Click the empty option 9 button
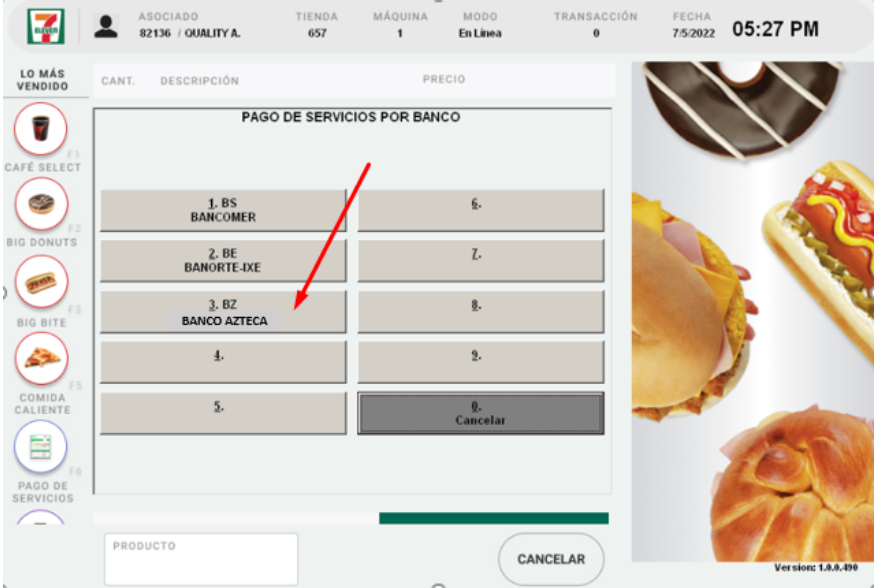Viewport: 879px width, 588px height. [x=480, y=362]
